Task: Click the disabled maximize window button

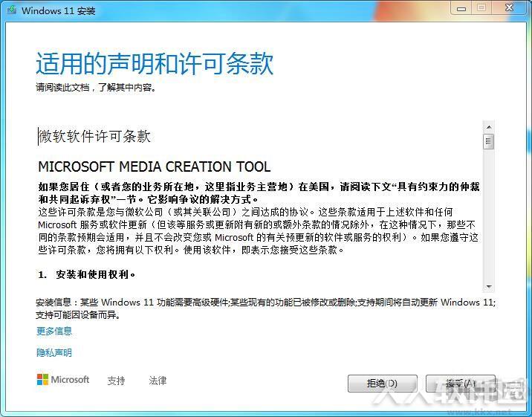Action: pyautogui.click(x=481, y=7)
